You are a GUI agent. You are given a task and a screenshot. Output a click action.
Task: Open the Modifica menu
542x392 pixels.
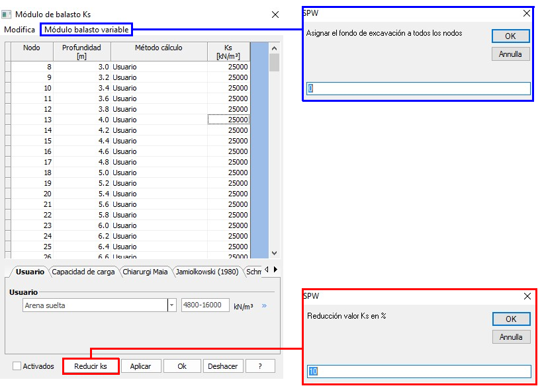coord(19,30)
